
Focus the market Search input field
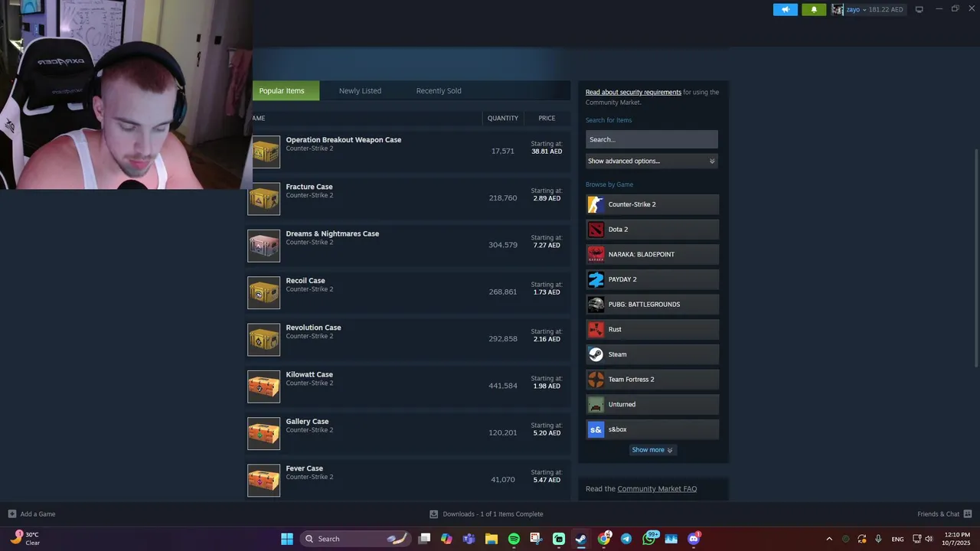(652, 139)
